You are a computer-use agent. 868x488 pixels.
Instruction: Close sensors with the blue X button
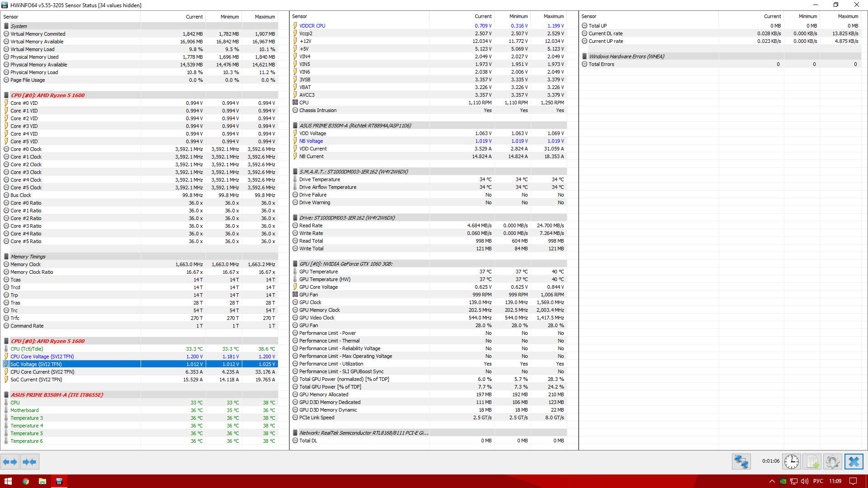854,462
